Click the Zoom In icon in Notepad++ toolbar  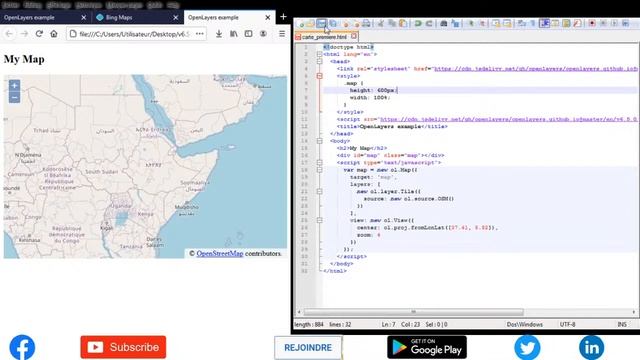point(471,24)
